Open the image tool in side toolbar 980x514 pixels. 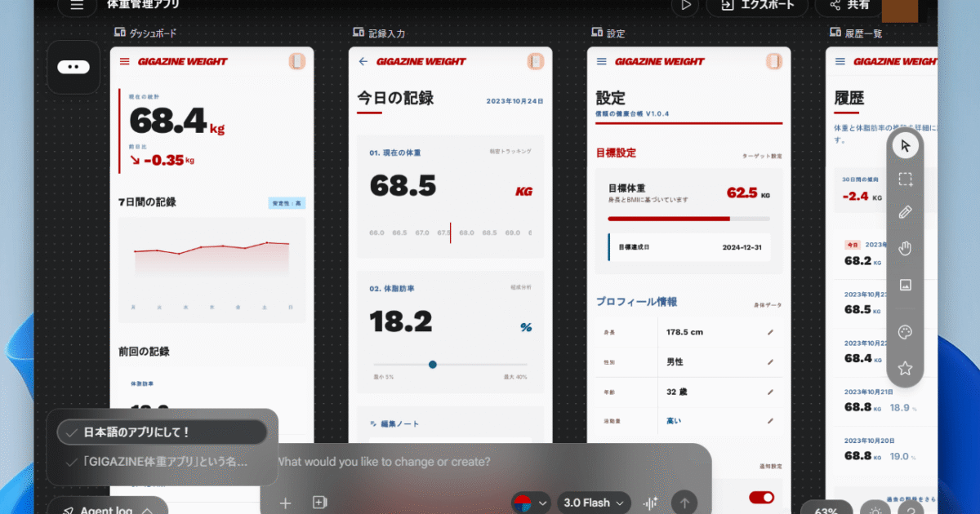(x=904, y=285)
